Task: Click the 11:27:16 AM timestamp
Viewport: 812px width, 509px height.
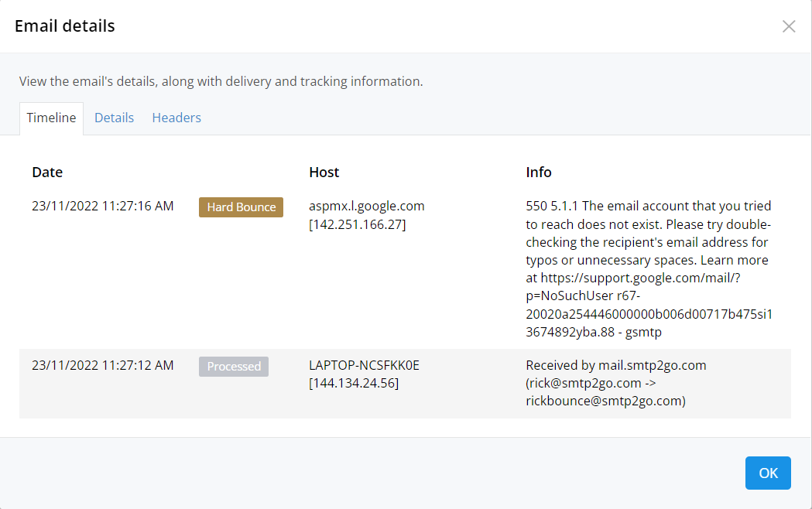Action: [138, 206]
